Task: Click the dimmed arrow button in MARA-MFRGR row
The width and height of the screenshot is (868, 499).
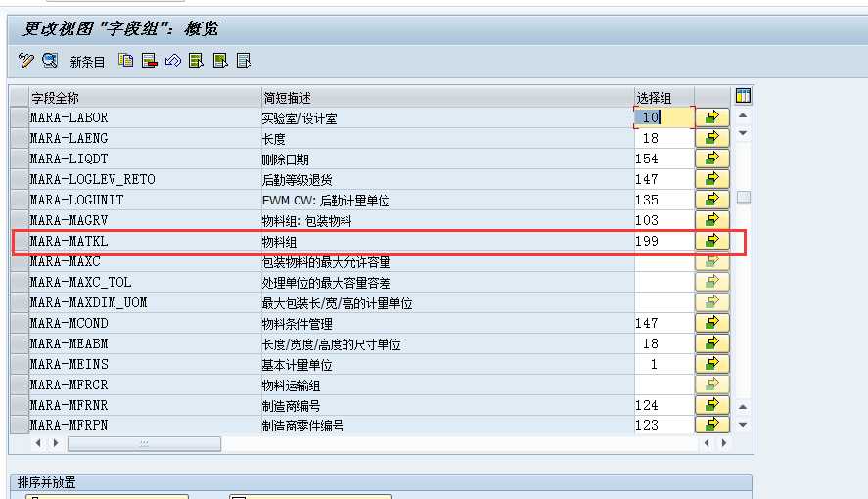Action: click(711, 384)
